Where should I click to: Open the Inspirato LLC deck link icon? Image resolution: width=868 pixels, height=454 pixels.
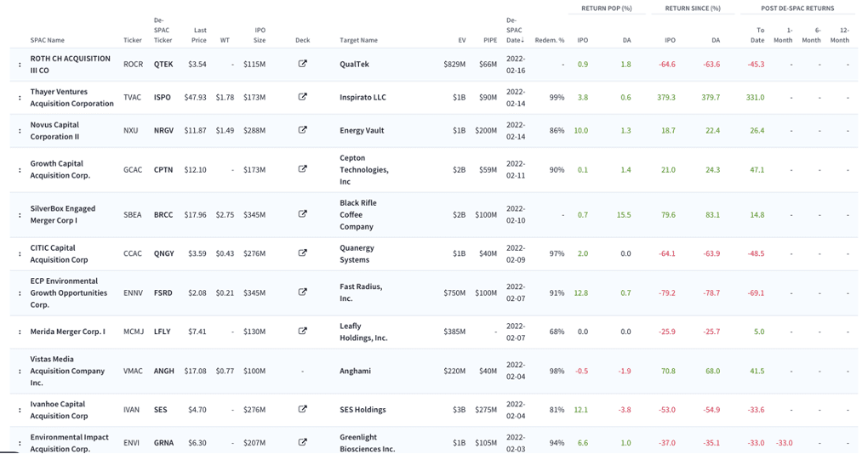pos(302,97)
